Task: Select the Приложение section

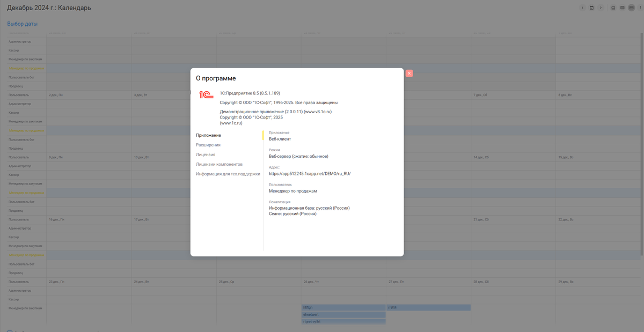Action: 208,135
